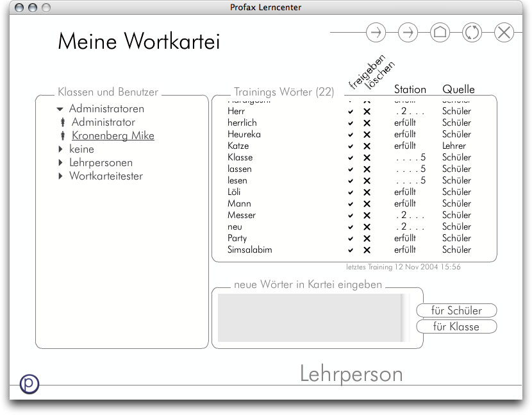Click the word Heureka in the list
The image size is (532, 415).
tap(244, 135)
